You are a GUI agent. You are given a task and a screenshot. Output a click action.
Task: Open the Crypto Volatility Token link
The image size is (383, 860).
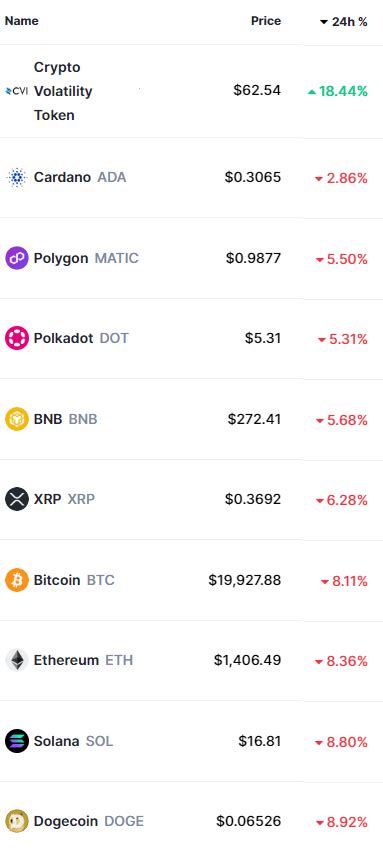[x=63, y=91]
